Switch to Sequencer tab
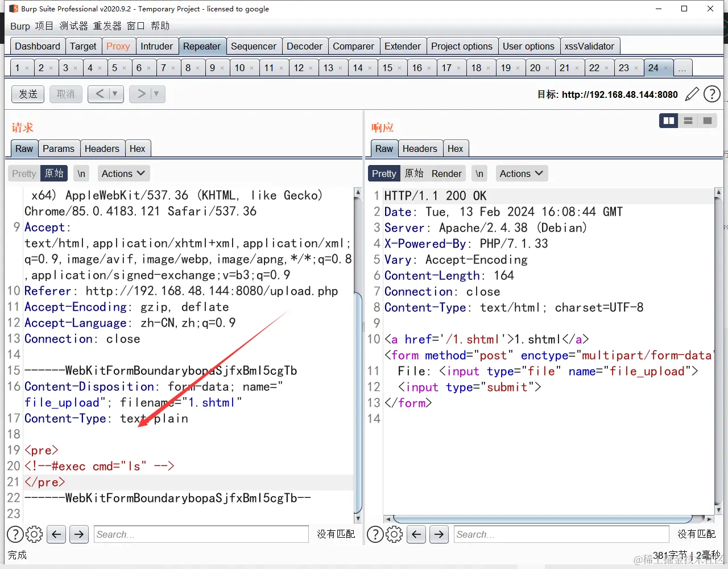This screenshot has height=569, width=728. point(254,46)
